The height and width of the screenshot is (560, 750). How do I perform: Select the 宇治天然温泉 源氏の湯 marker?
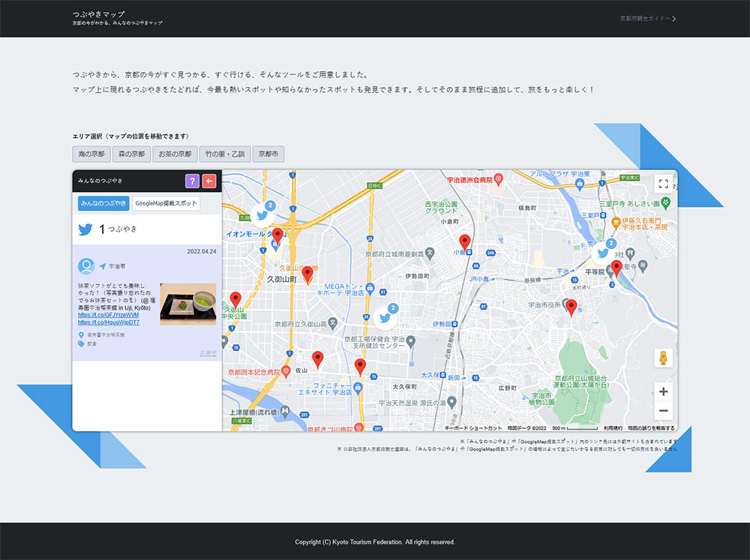point(452,402)
